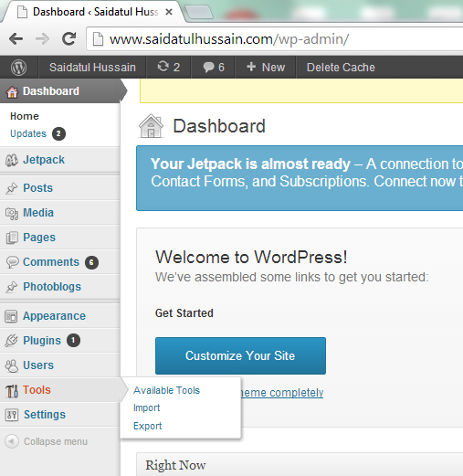Reload the page with refresh icon

pos(69,38)
